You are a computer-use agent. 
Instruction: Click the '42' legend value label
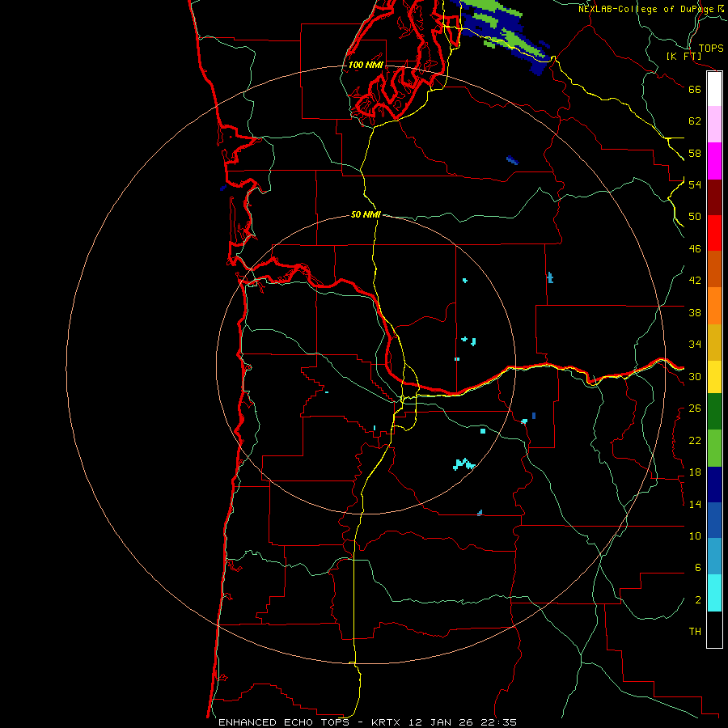[695, 281]
